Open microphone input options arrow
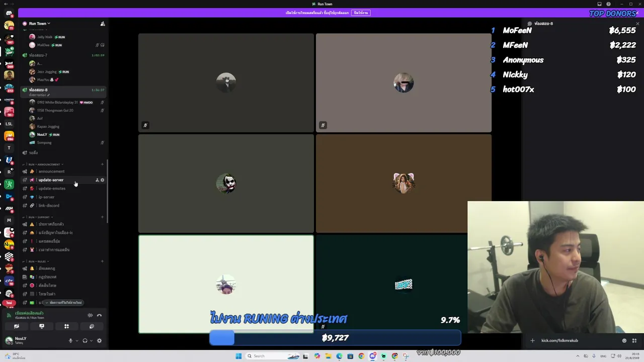This screenshot has width=644, height=362. [x=76, y=341]
